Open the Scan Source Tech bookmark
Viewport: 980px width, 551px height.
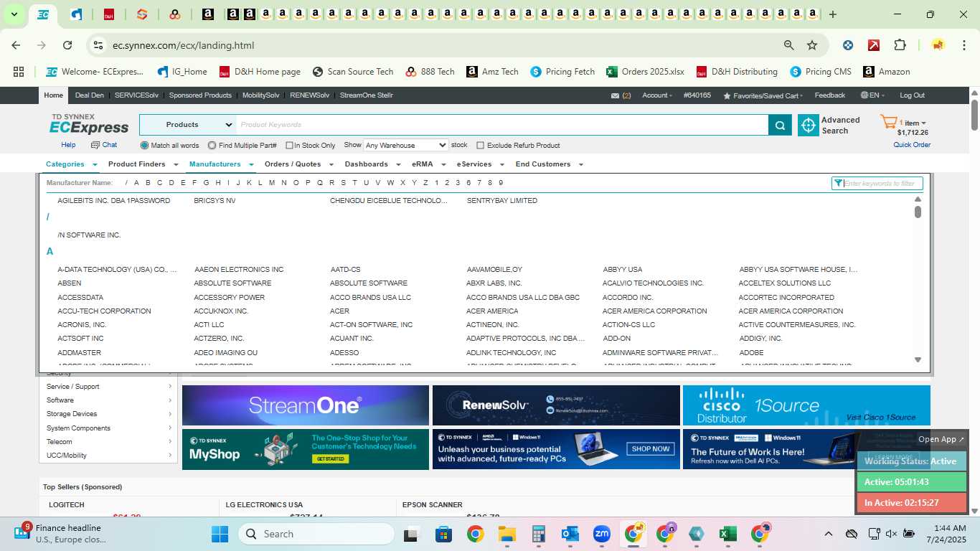(x=353, y=72)
